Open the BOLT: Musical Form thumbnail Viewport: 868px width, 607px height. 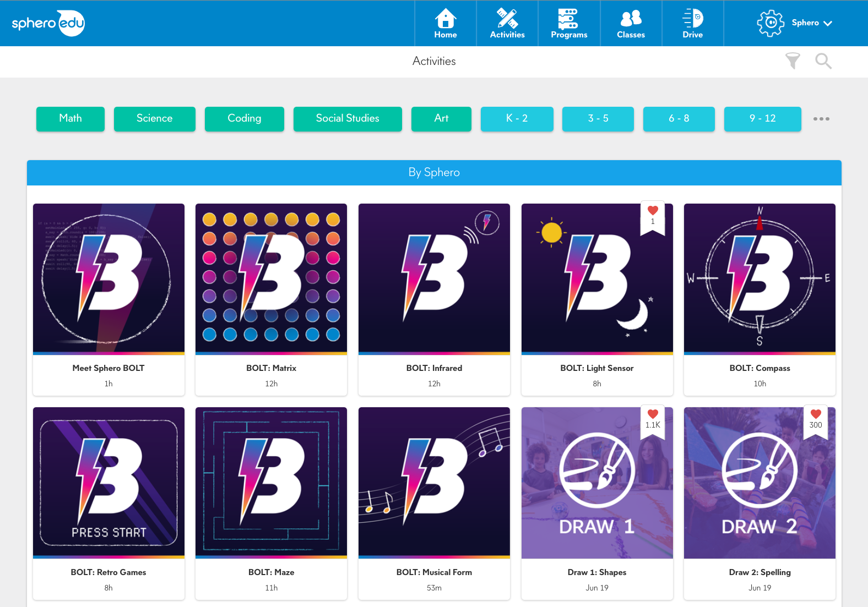tap(434, 483)
